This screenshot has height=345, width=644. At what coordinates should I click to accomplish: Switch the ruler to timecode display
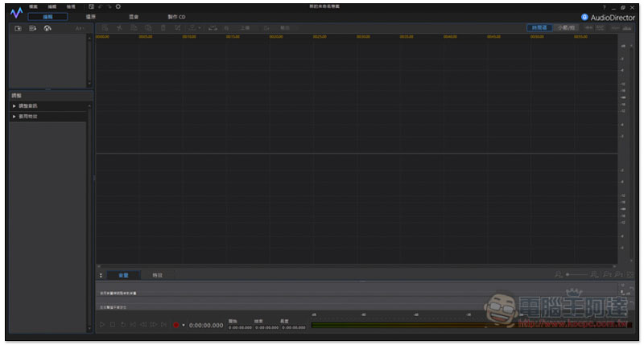pyautogui.click(x=539, y=28)
